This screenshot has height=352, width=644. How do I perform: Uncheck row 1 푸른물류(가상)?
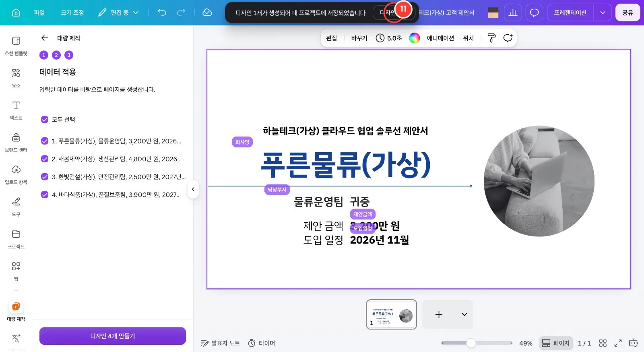[45, 141]
